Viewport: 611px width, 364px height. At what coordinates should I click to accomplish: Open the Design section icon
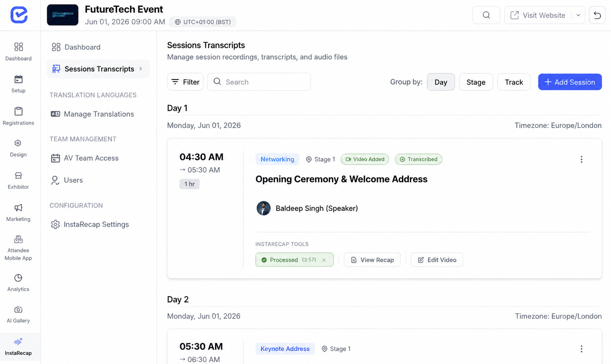[x=18, y=148]
